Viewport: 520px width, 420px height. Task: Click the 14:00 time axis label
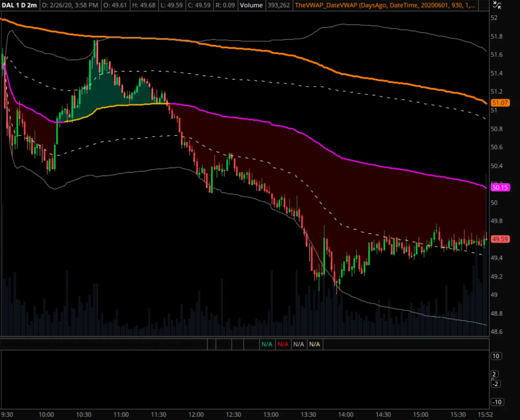click(346, 415)
